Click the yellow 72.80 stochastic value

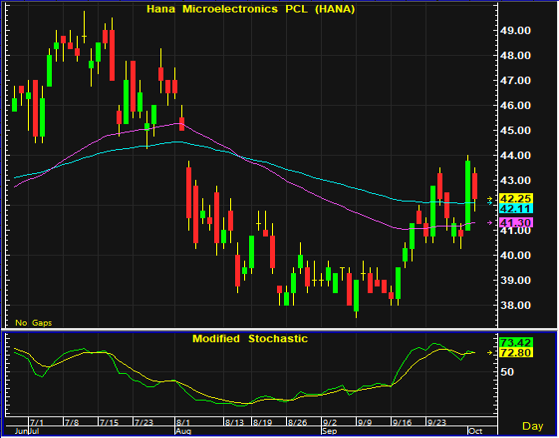pyautogui.click(x=516, y=352)
